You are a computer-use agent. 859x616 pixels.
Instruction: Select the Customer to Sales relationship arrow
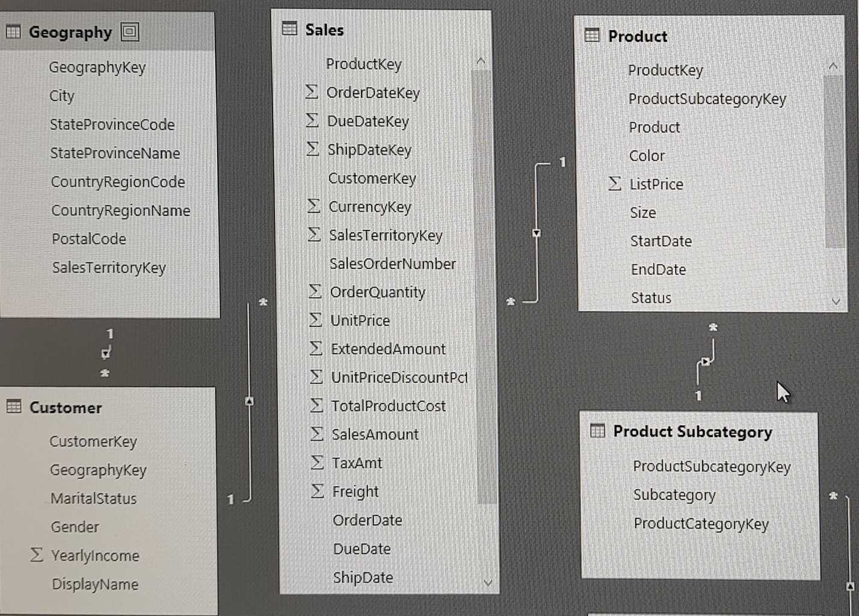point(250,401)
